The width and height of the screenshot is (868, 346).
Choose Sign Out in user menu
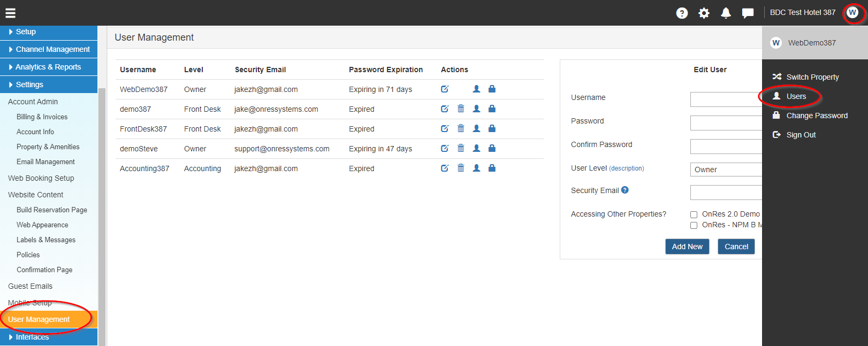click(801, 135)
